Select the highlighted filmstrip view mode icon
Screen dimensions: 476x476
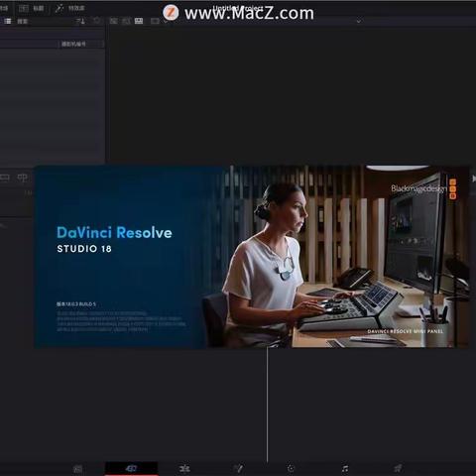[x=139, y=21]
